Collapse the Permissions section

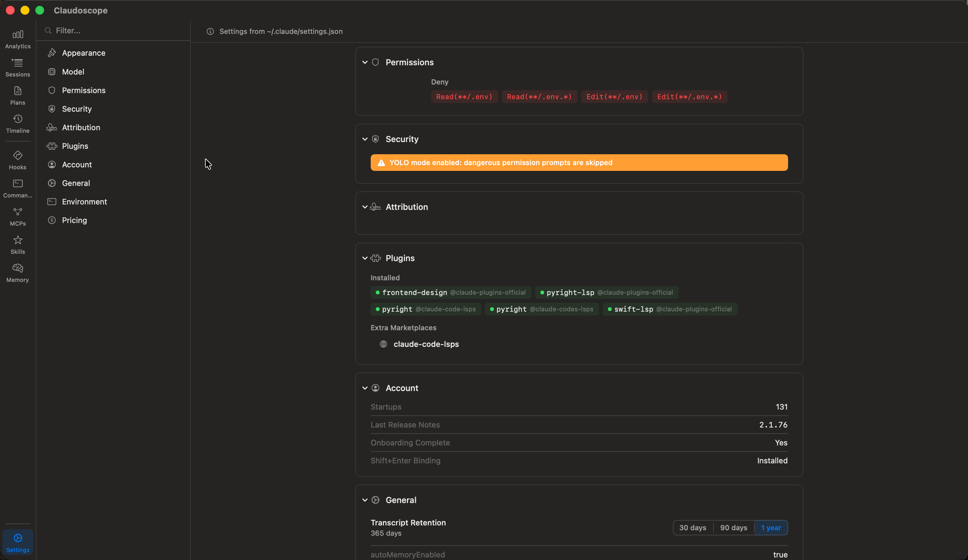pos(365,62)
